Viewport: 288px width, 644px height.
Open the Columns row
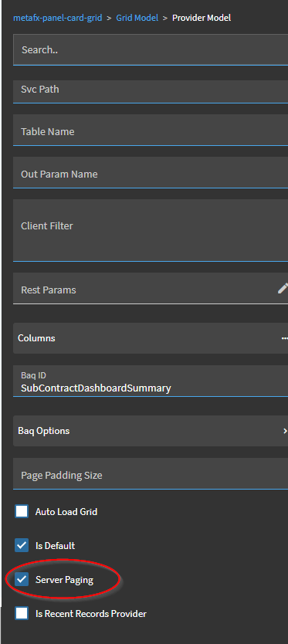pyautogui.click(x=151, y=338)
